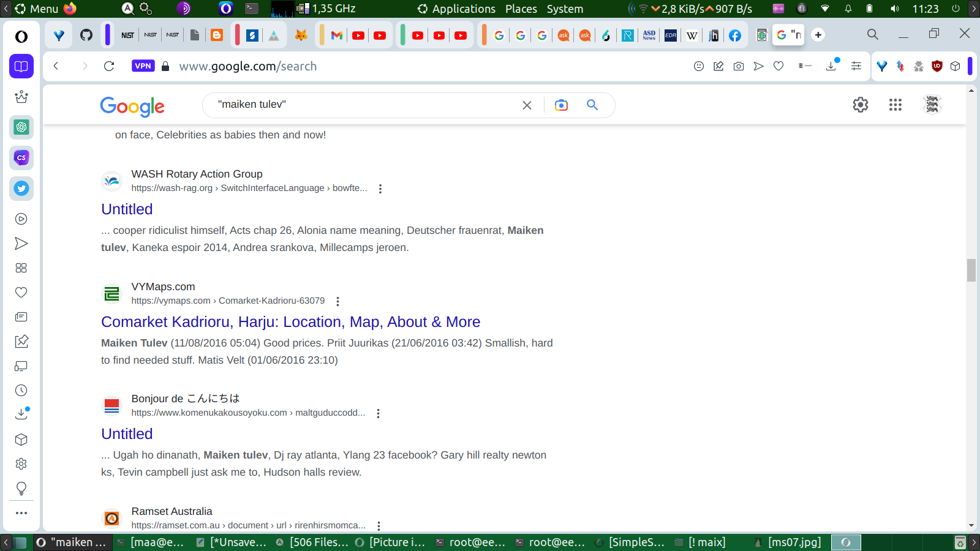Click the address bar URL field
This screenshot has height=551, width=980.
click(x=429, y=66)
